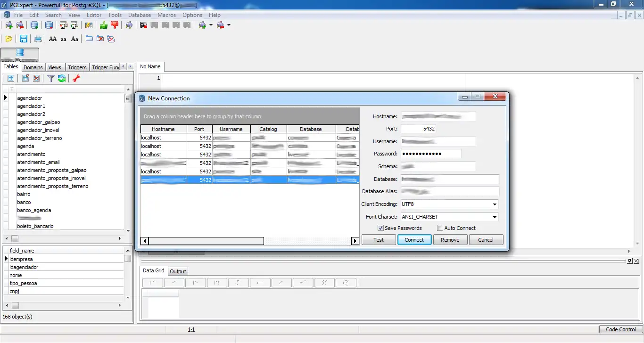This screenshot has width=644, height=343.
Task: Click the Port input field
Action: click(418, 129)
